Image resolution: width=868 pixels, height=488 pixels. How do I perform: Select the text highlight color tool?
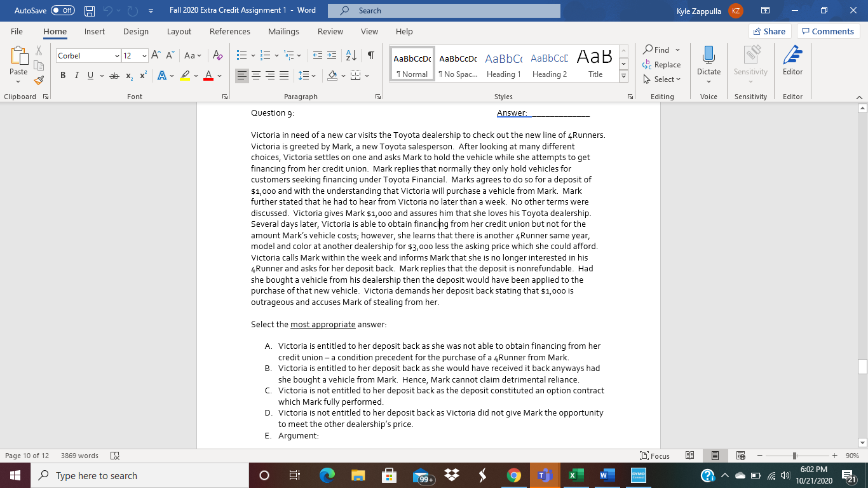point(184,76)
